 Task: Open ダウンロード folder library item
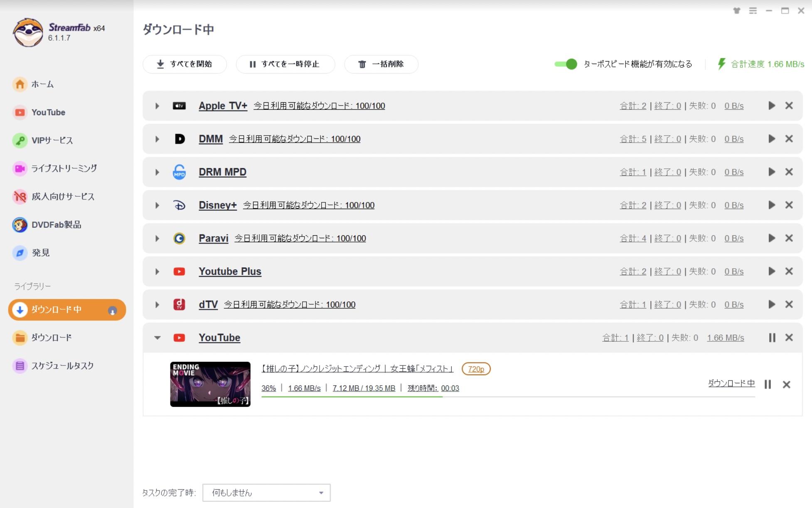pyautogui.click(x=42, y=338)
